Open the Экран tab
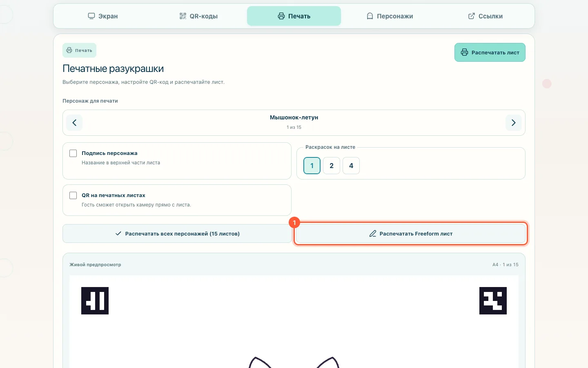The image size is (588, 368). (103, 16)
